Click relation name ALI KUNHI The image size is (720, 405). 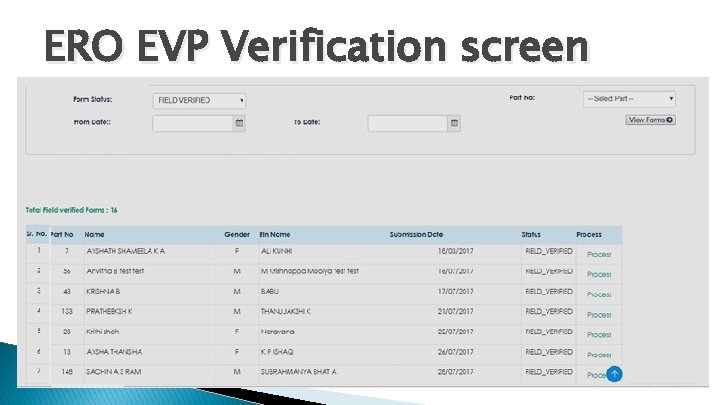[276, 251]
